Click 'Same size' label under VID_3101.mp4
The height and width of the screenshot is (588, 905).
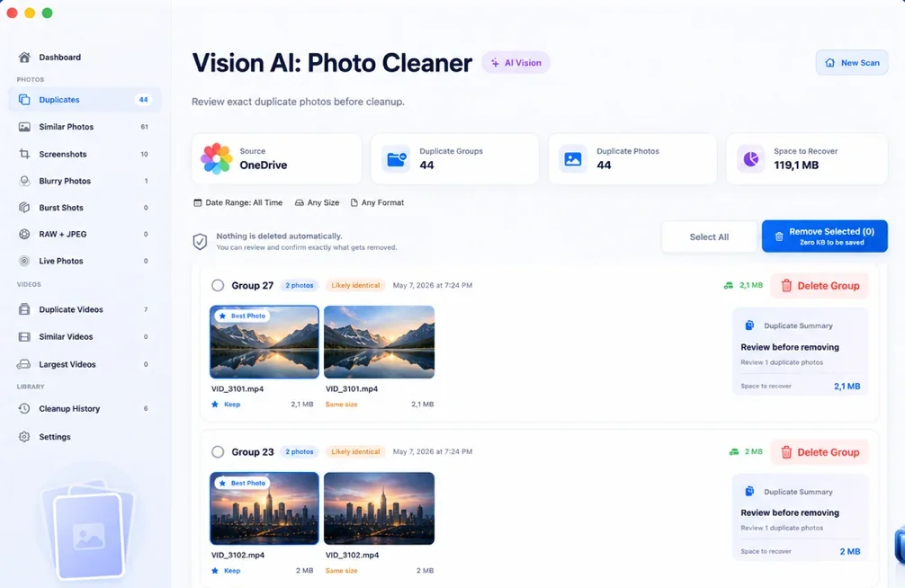coord(341,405)
